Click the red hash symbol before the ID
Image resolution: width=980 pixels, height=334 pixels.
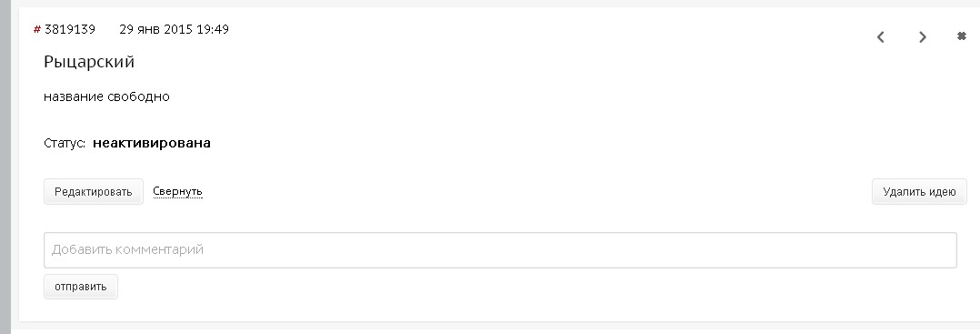tap(37, 29)
